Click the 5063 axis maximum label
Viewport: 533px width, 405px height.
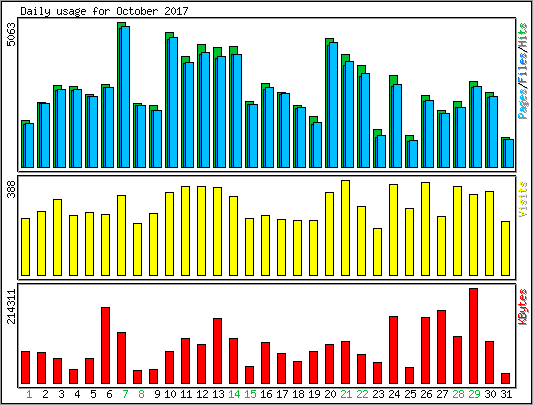click(12, 34)
